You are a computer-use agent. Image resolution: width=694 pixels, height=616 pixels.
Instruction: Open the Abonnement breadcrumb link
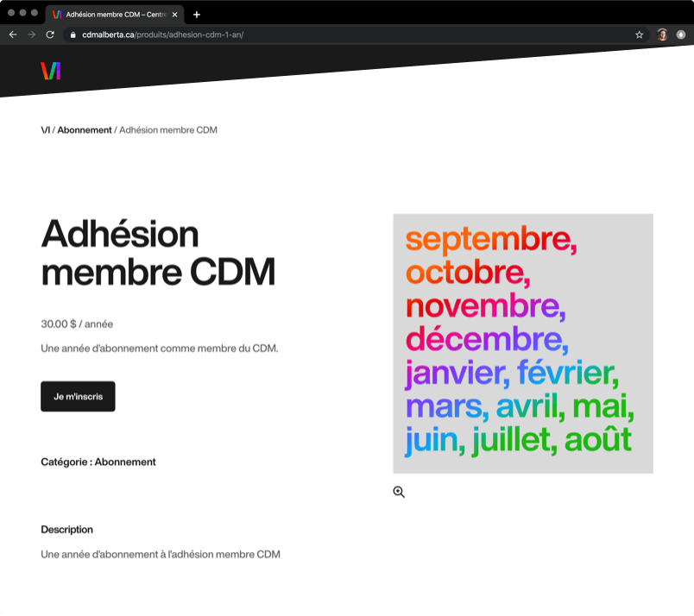(x=85, y=130)
